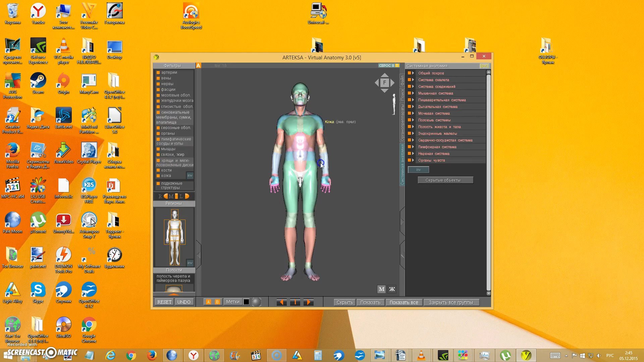644x362 pixels.
Task: Rotate the view right with the navigation arrow
Action: pyautogui.click(x=392, y=82)
